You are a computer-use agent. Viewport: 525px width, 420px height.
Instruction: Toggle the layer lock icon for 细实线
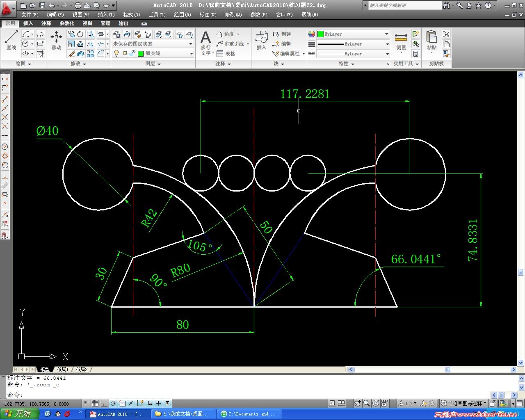click(x=132, y=53)
